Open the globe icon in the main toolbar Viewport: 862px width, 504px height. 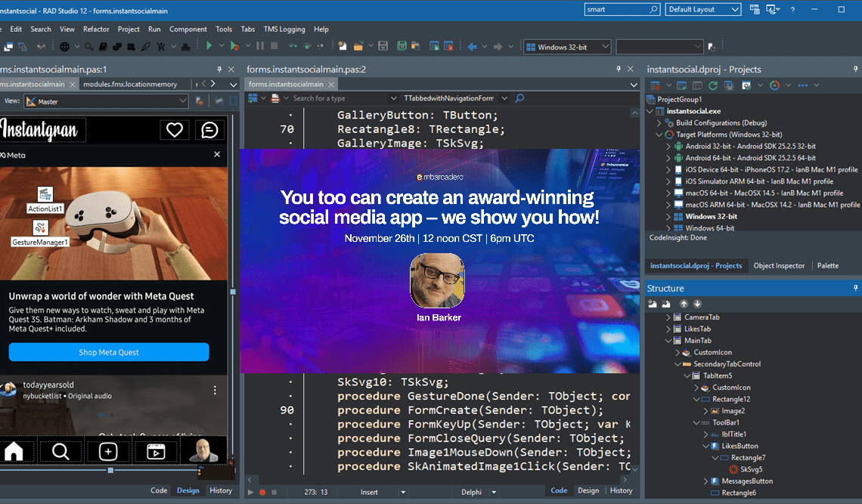(x=64, y=47)
